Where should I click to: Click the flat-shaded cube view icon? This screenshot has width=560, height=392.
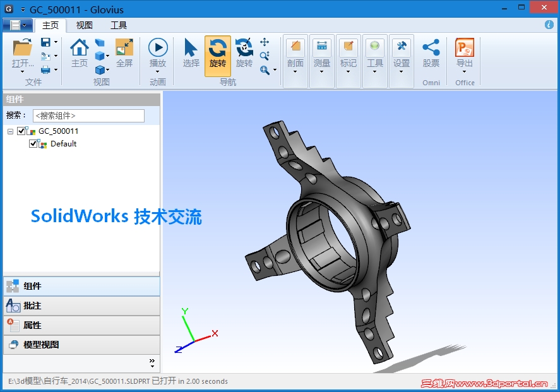click(100, 43)
